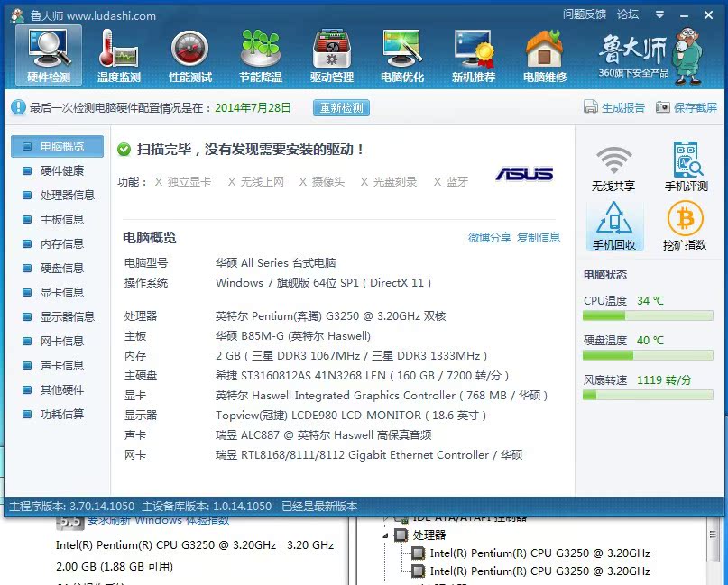Click the 独立显卡 feature indicator
The image size is (728, 585).
pyautogui.click(x=183, y=181)
